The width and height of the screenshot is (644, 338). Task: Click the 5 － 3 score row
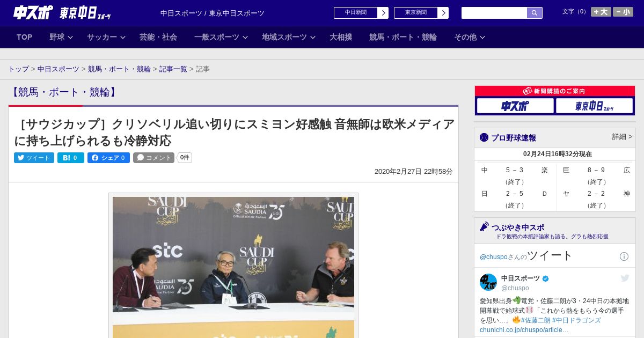pyautogui.click(x=515, y=170)
